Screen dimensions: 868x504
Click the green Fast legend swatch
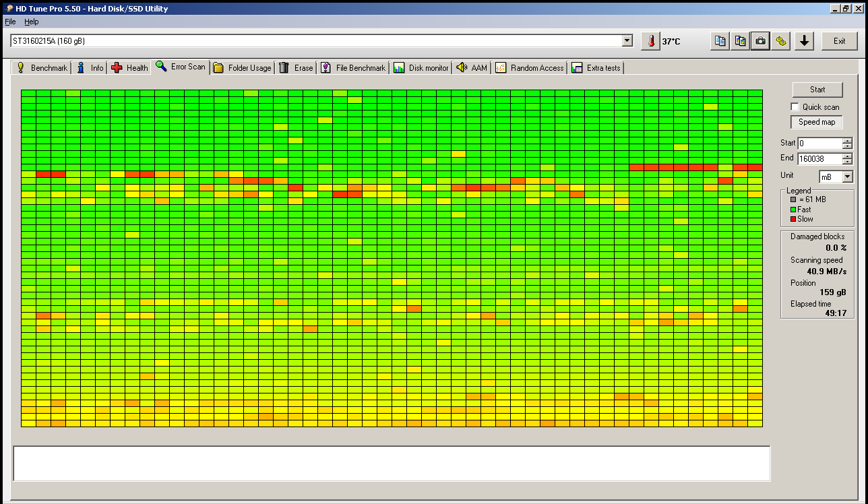click(793, 210)
